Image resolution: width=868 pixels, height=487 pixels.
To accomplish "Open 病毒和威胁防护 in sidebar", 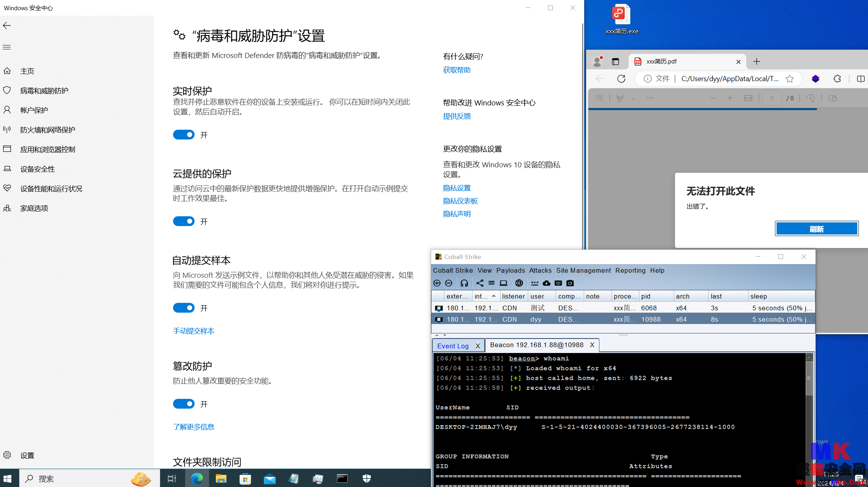I will (x=44, y=91).
